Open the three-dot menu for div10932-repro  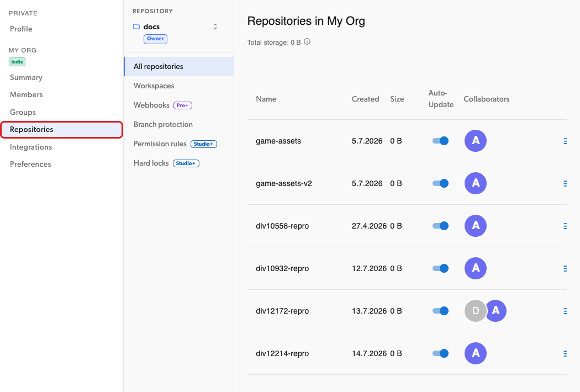pos(565,268)
